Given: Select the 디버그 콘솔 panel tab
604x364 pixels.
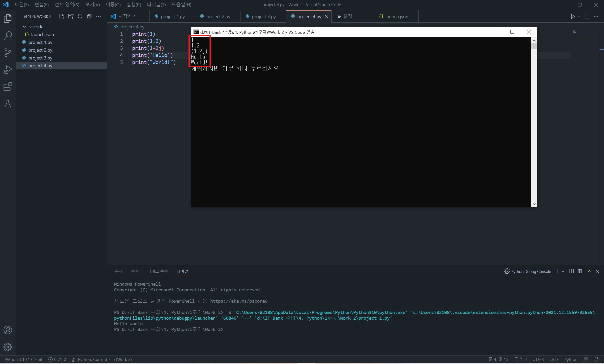Looking at the screenshot, I should (x=157, y=271).
